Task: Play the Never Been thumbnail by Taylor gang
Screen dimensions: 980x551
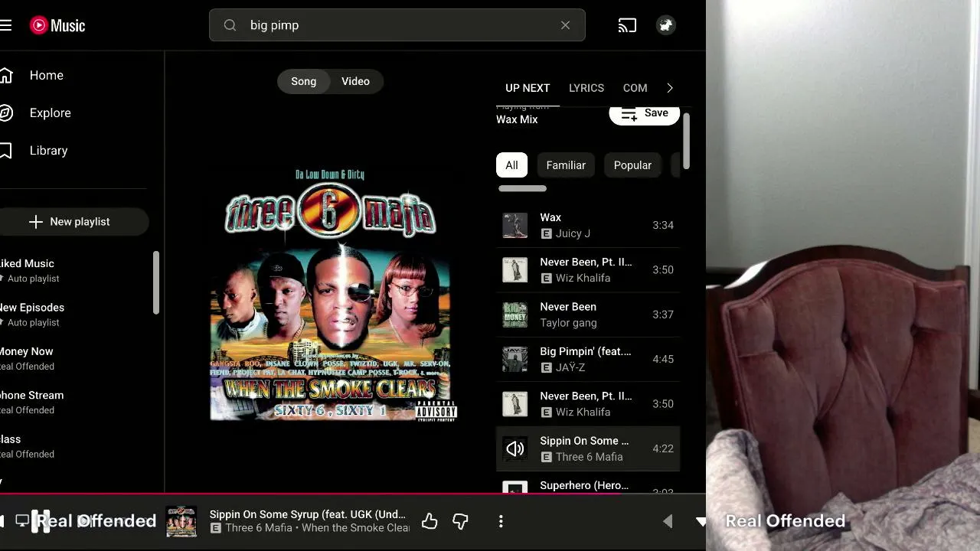Action: (x=514, y=315)
